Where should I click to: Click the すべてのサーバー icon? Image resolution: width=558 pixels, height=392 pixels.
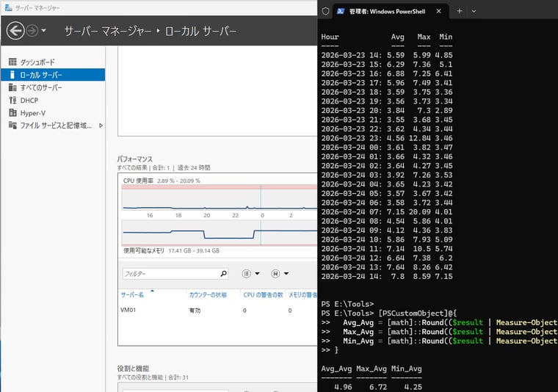[x=12, y=87]
